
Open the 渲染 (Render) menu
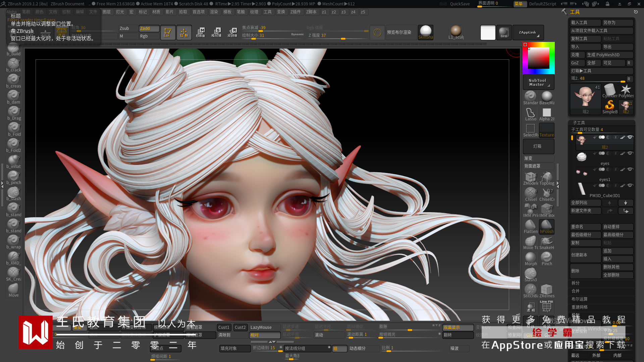(x=214, y=12)
